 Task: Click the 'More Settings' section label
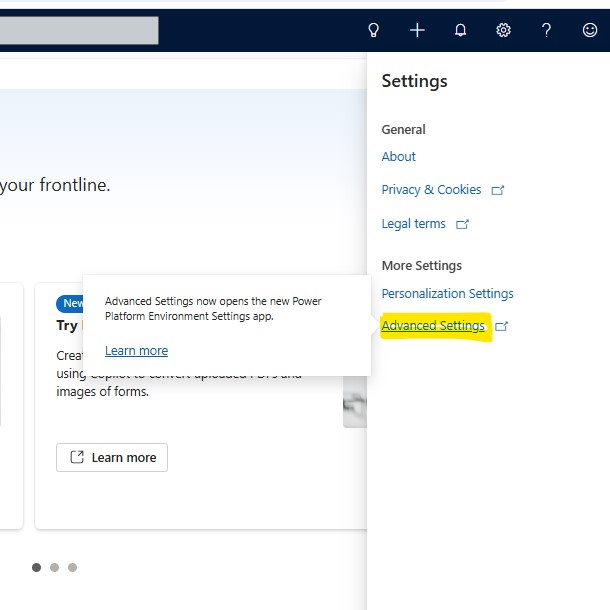(422, 266)
